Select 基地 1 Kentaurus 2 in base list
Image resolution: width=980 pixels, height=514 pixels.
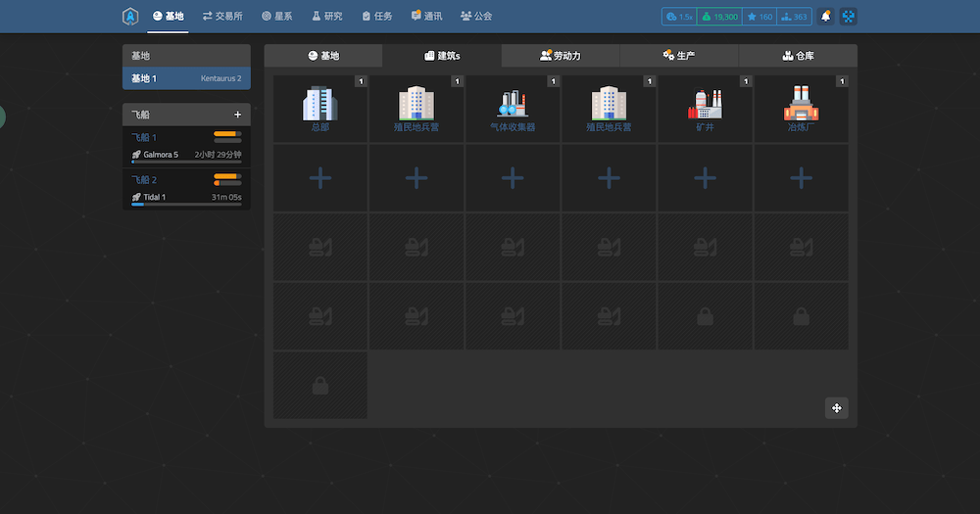186,78
